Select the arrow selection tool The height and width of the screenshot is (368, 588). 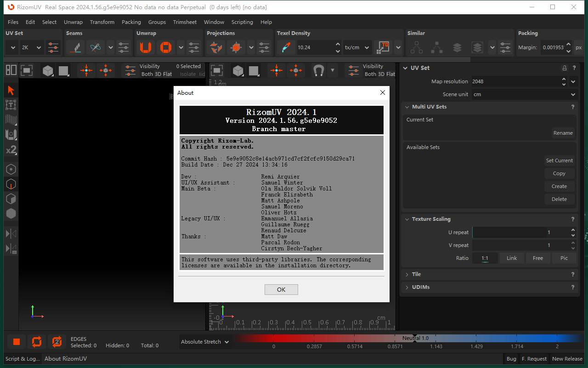pyautogui.click(x=11, y=90)
